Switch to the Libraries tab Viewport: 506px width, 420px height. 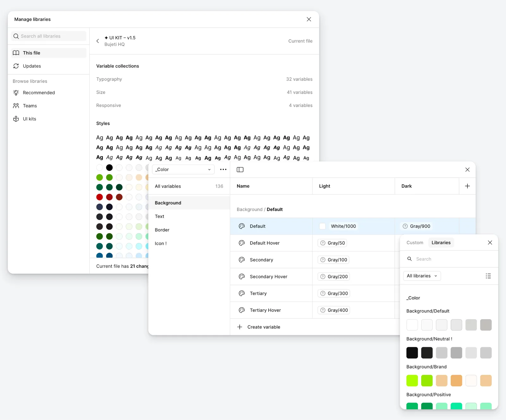click(441, 243)
